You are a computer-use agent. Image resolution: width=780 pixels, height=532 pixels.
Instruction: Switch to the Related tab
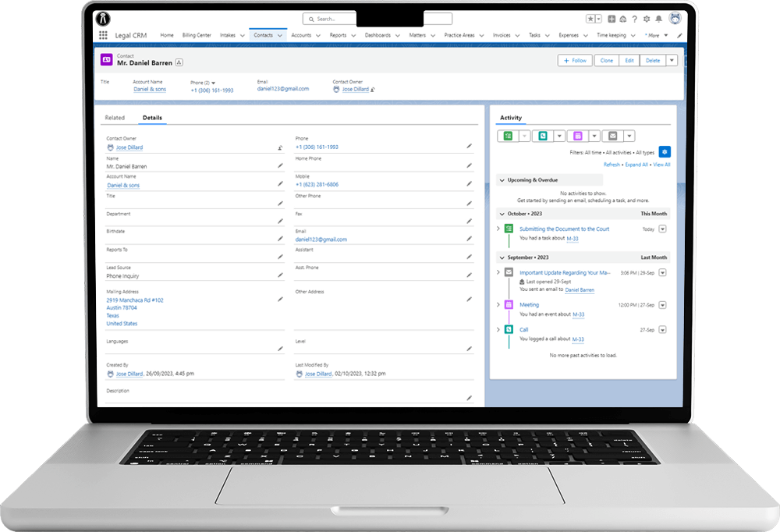pyautogui.click(x=115, y=118)
